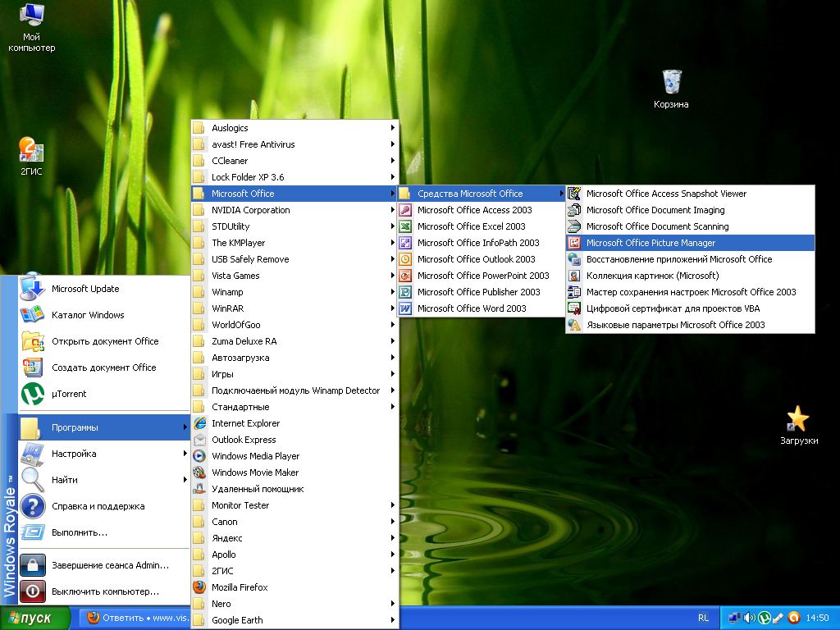Image resolution: width=840 pixels, height=630 pixels.
Task: Click the volume speaker icon in system tray
Action: 749,618
